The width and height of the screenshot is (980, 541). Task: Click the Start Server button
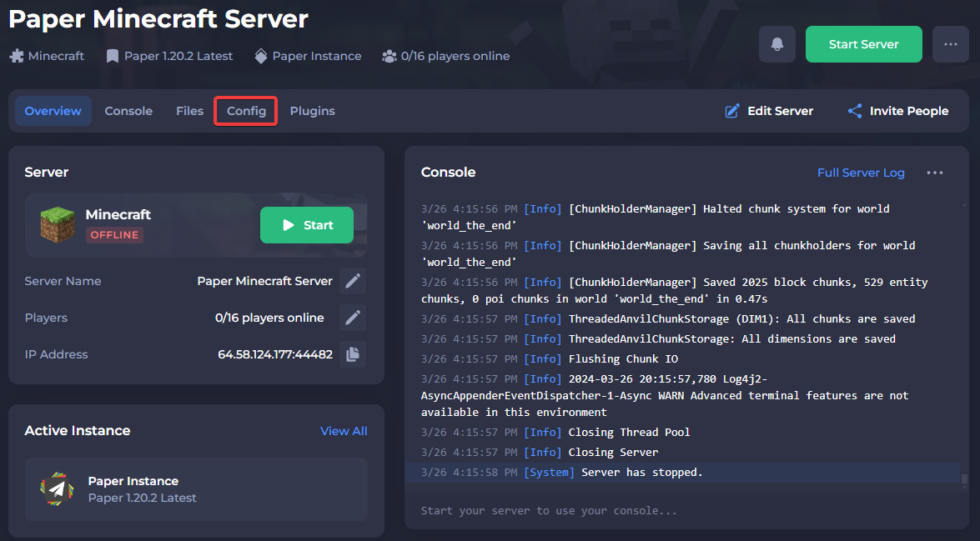pos(864,44)
